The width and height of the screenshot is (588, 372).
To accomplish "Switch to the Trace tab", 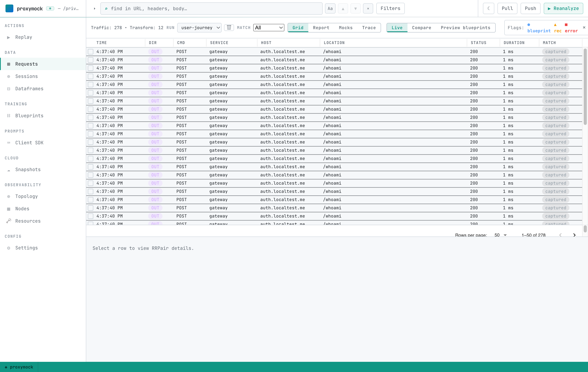I will (369, 28).
